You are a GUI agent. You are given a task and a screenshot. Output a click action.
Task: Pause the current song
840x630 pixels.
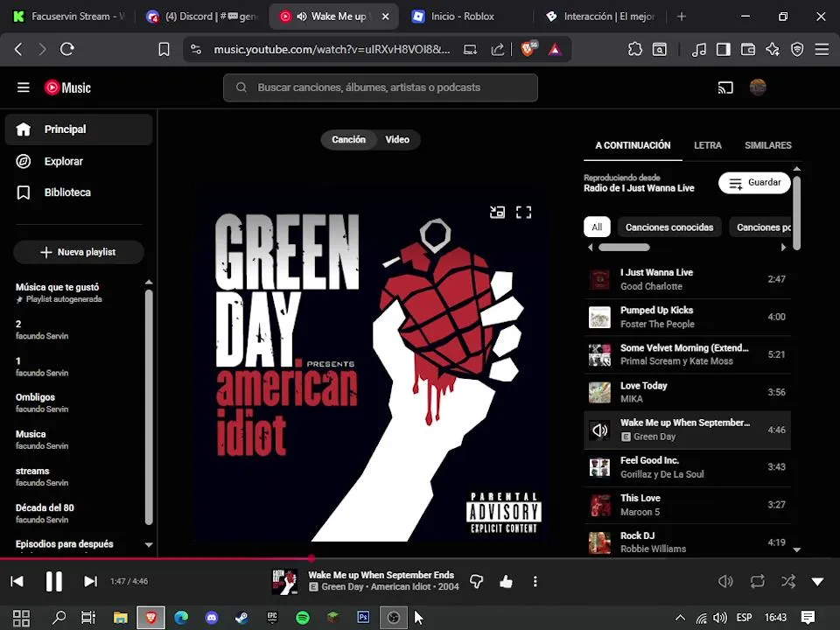pyautogui.click(x=53, y=581)
